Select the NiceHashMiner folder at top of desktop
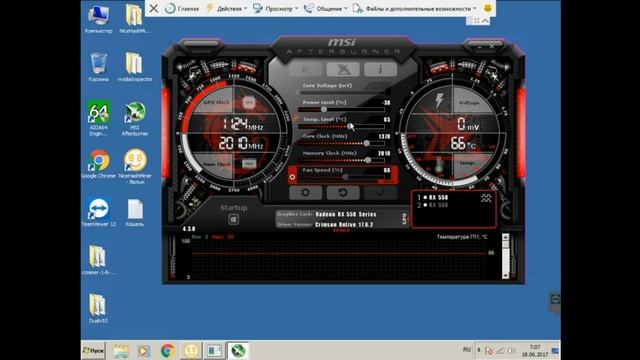 coord(135,19)
